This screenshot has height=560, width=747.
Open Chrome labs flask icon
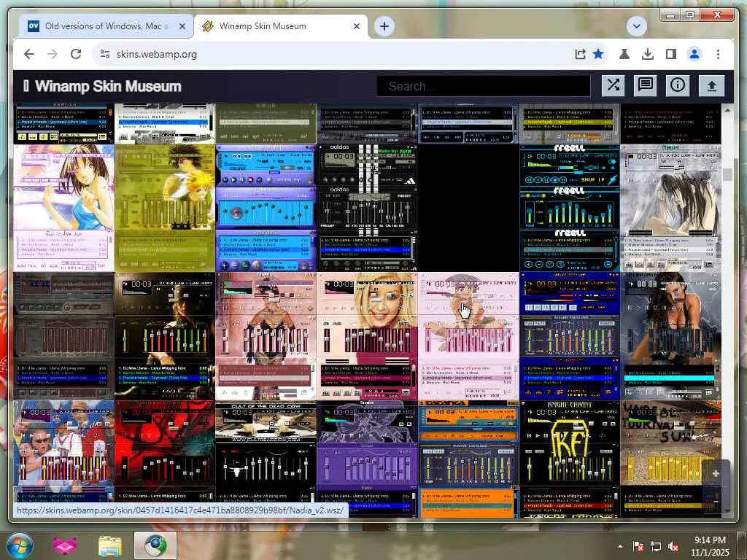coord(624,54)
